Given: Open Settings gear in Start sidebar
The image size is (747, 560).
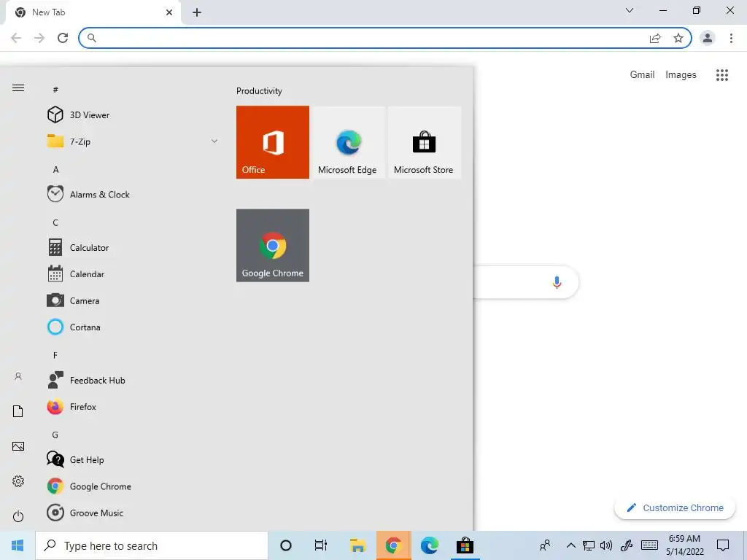Looking at the screenshot, I should coord(18,481).
